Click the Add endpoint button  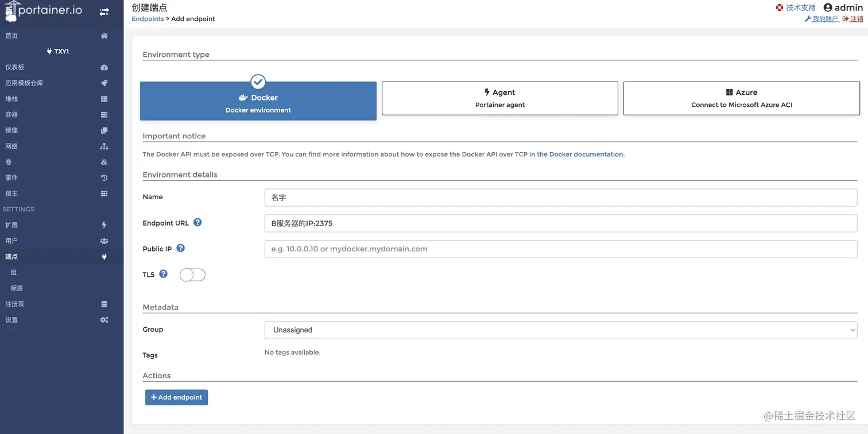coord(176,397)
